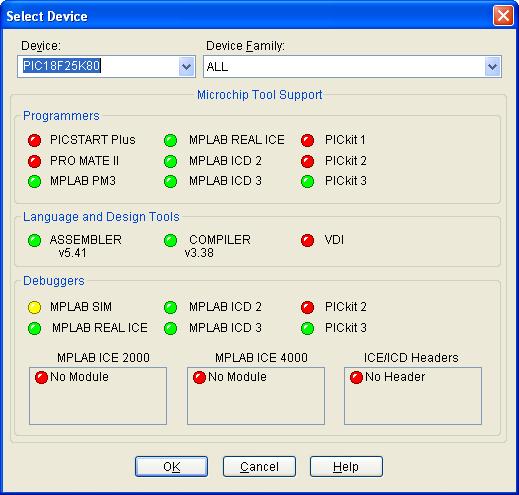Click the red PICkit 1 status indicator
Image resolution: width=519 pixels, height=495 pixels.
[307, 140]
